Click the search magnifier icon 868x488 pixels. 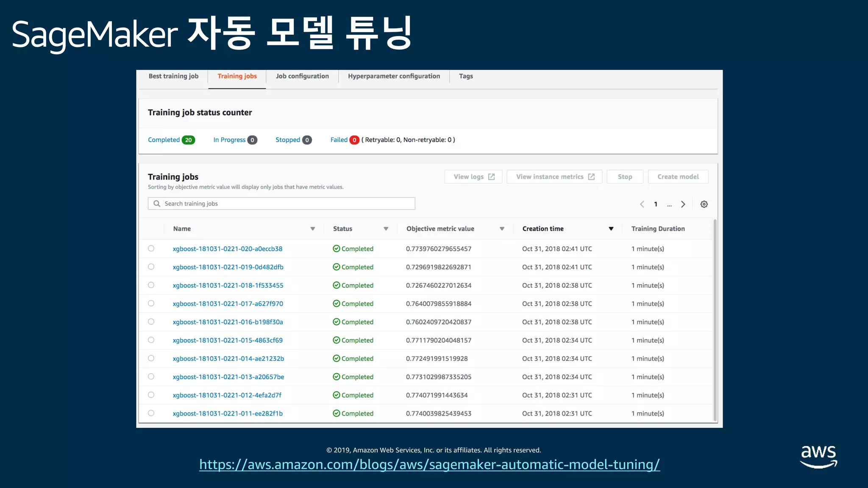pos(157,204)
